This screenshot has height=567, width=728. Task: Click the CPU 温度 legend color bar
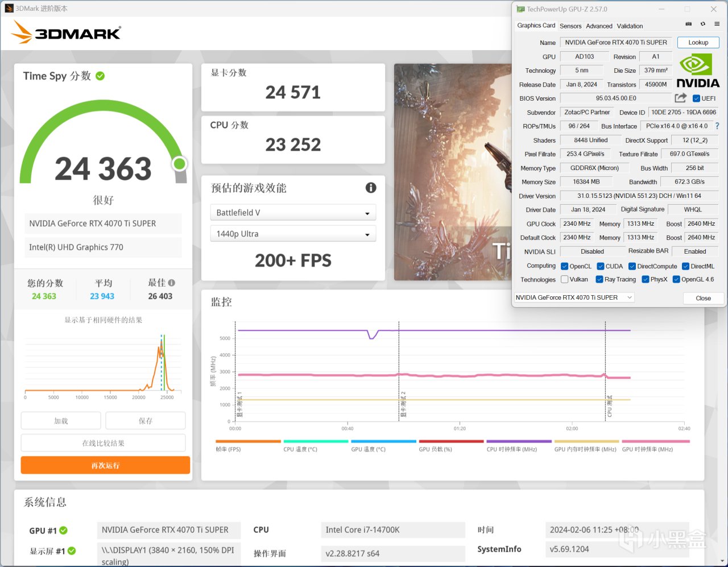click(x=316, y=441)
